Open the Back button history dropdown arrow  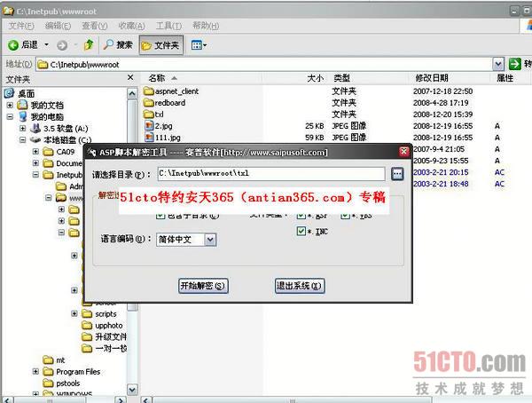coord(46,45)
